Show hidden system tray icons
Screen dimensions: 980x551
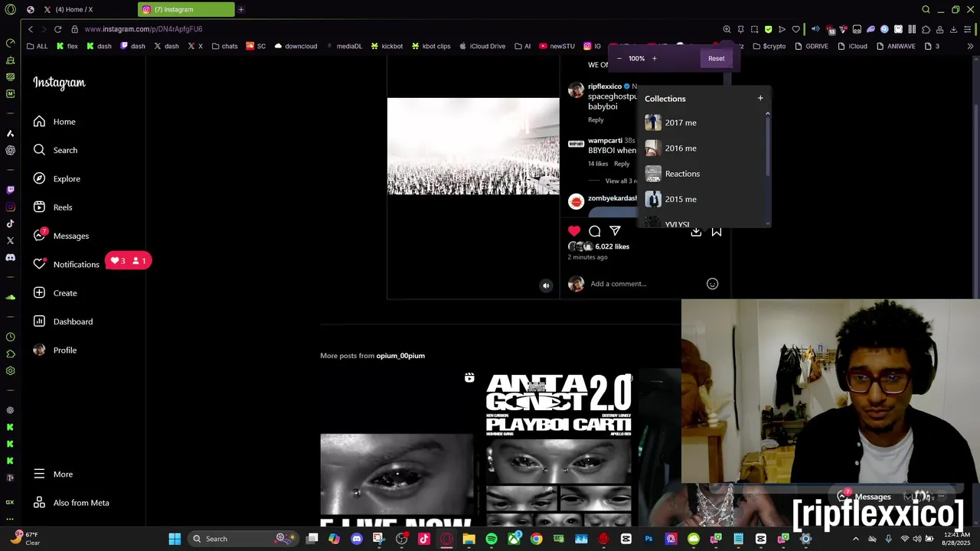click(x=856, y=539)
